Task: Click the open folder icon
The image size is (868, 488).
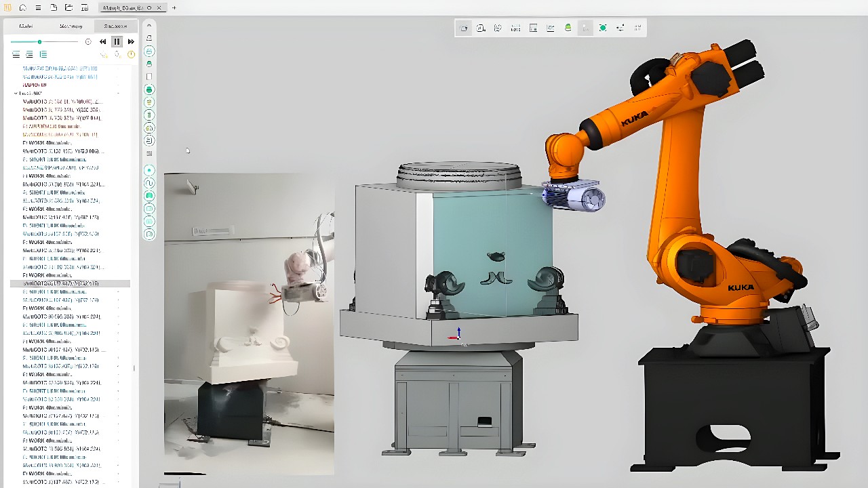Action: [x=68, y=7]
